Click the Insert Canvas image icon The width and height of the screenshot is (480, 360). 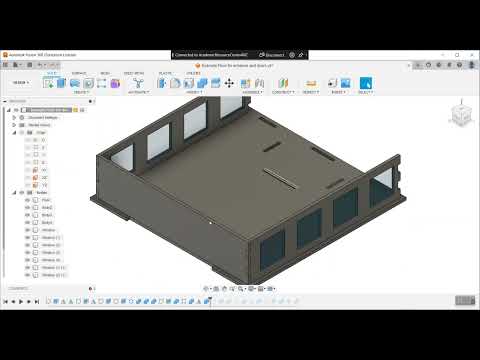coord(346,83)
